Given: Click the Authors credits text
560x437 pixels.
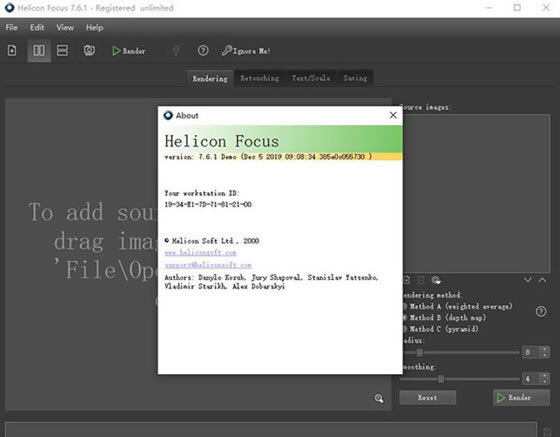Looking at the screenshot, I should click(x=271, y=282).
